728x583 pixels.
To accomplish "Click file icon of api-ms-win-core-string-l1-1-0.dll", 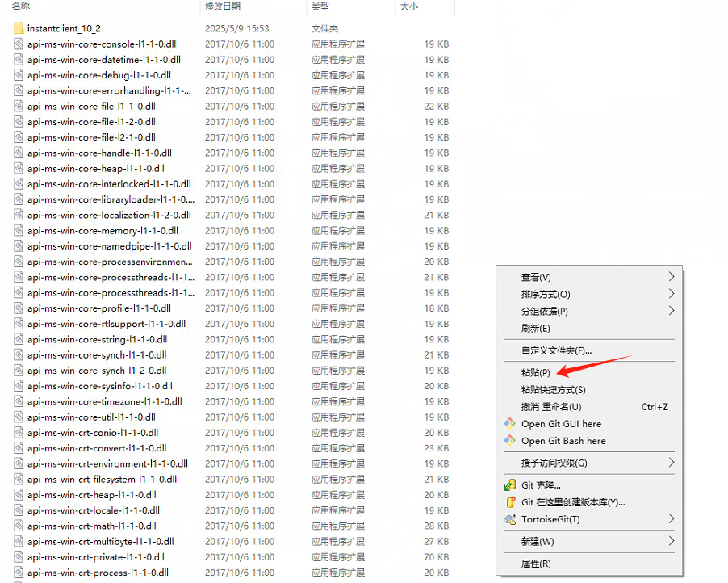I will click(19, 340).
